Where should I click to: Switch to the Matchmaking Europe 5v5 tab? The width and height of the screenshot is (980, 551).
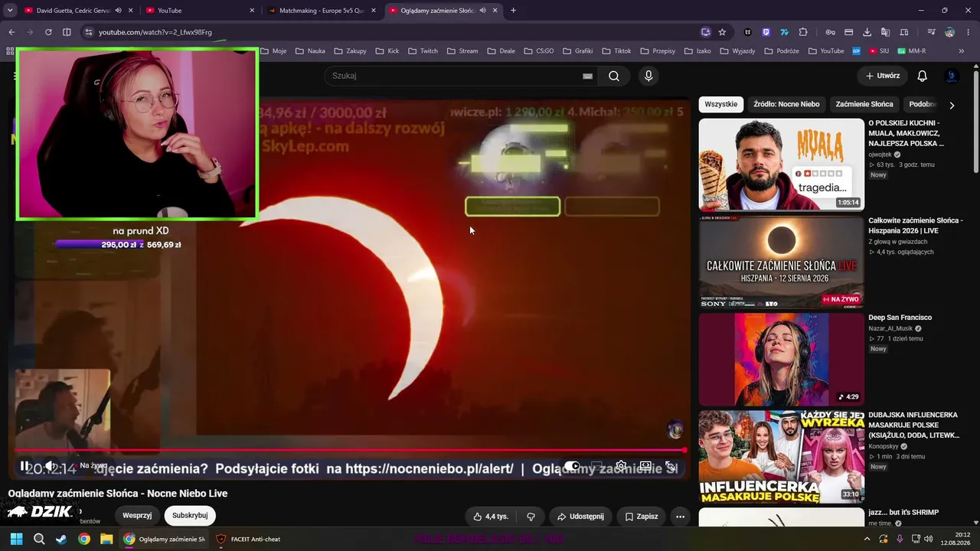pos(322,11)
